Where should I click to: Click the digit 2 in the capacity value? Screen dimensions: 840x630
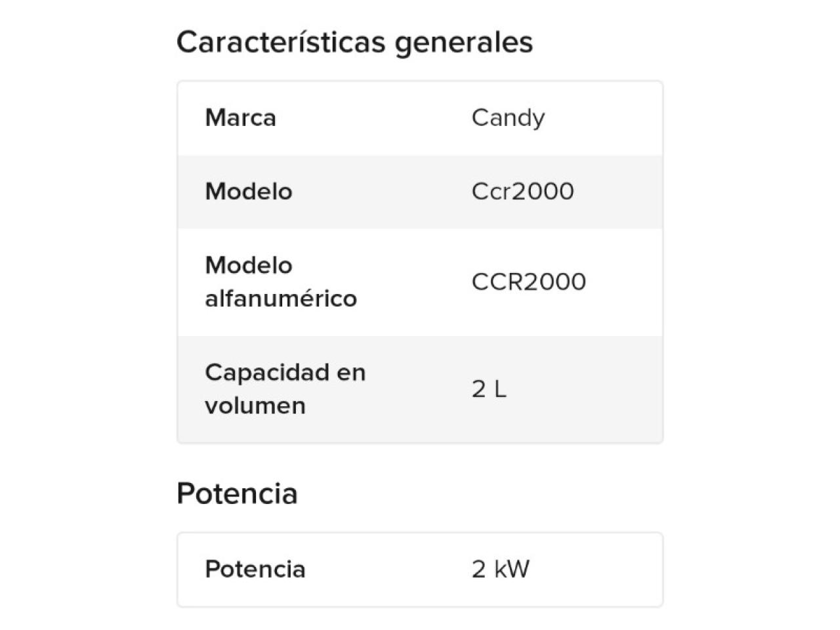click(478, 389)
